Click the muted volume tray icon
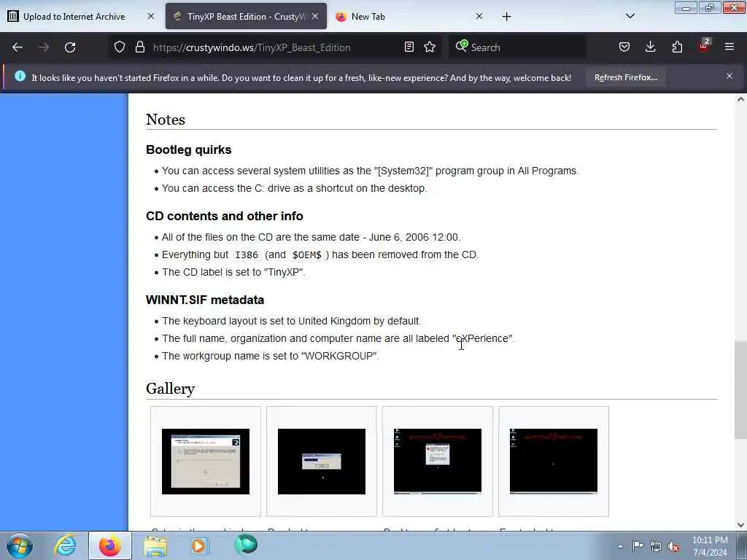 tap(673, 547)
